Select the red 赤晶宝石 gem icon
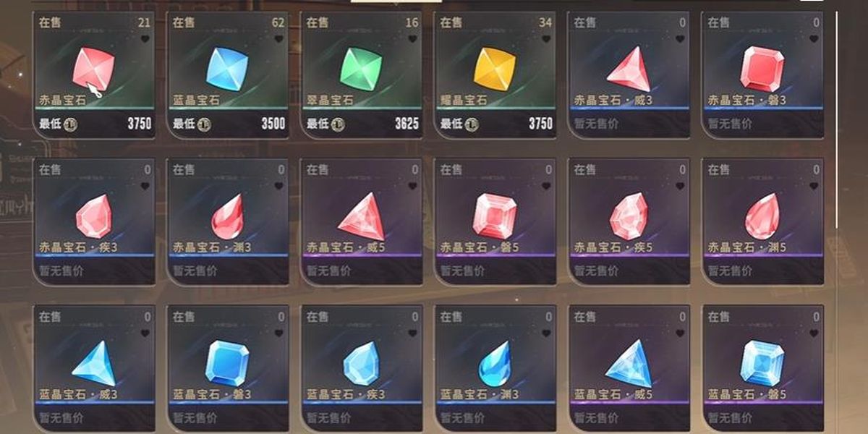 pos(93,69)
